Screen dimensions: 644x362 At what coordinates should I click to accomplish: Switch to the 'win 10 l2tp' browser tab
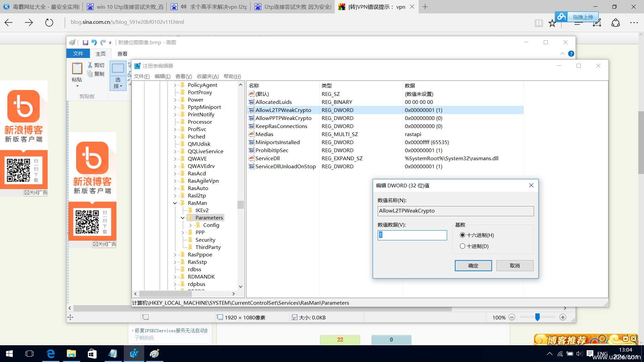[x=125, y=7]
